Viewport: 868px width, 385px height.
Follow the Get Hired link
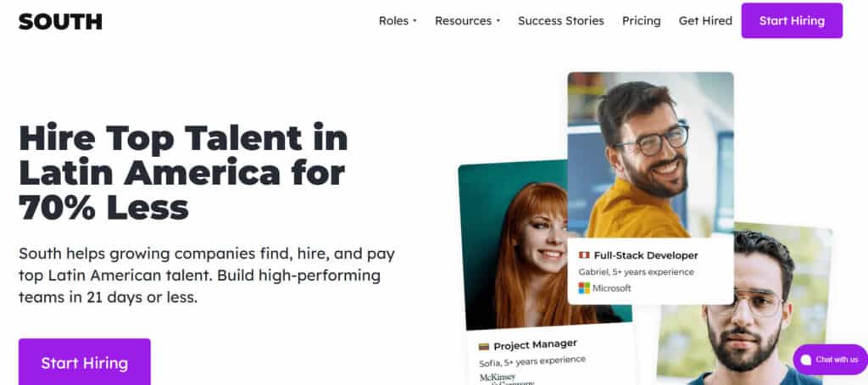point(705,21)
